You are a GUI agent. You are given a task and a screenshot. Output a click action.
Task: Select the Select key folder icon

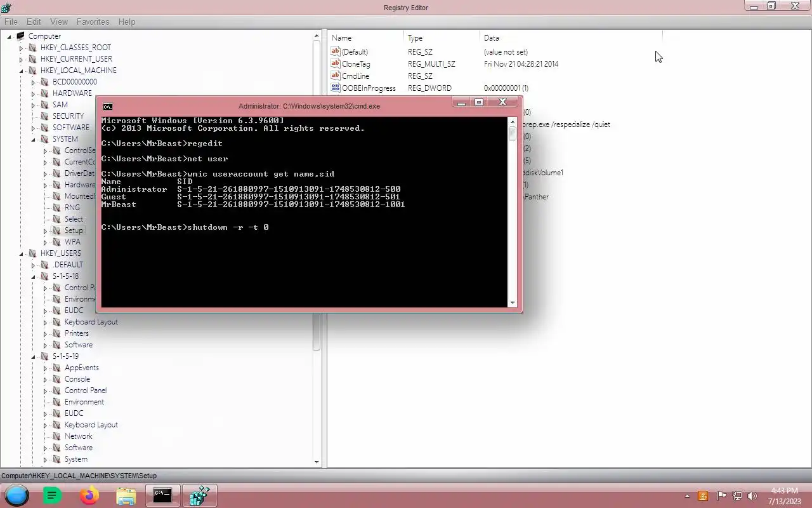pyautogui.click(x=56, y=219)
